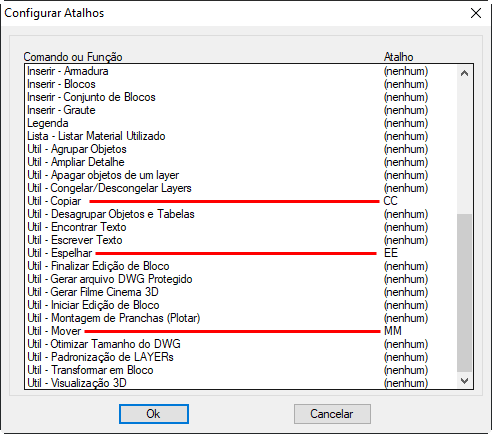Click the vertical scrollbar thumb
Viewport: 492px width, 434px height.
464,293
